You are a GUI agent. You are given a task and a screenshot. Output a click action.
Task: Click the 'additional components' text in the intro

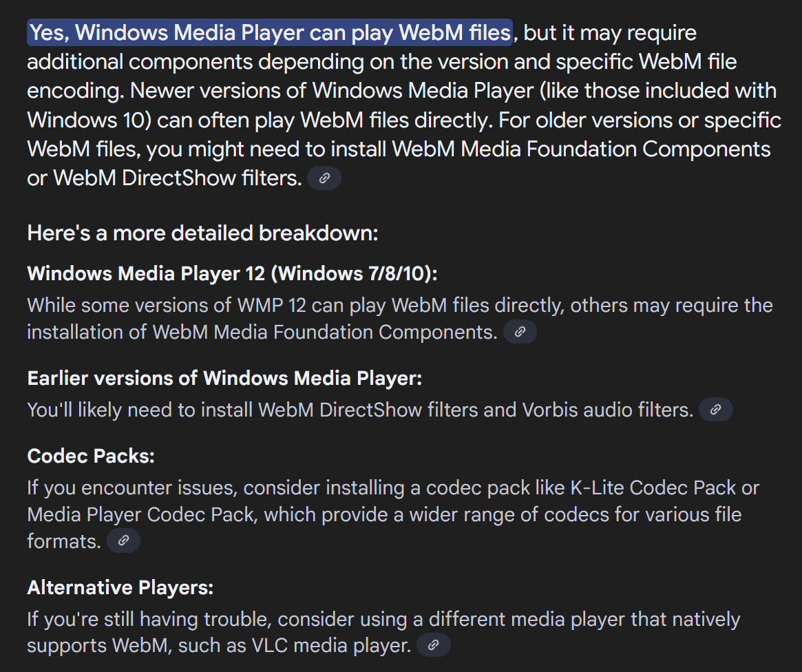[x=140, y=62]
